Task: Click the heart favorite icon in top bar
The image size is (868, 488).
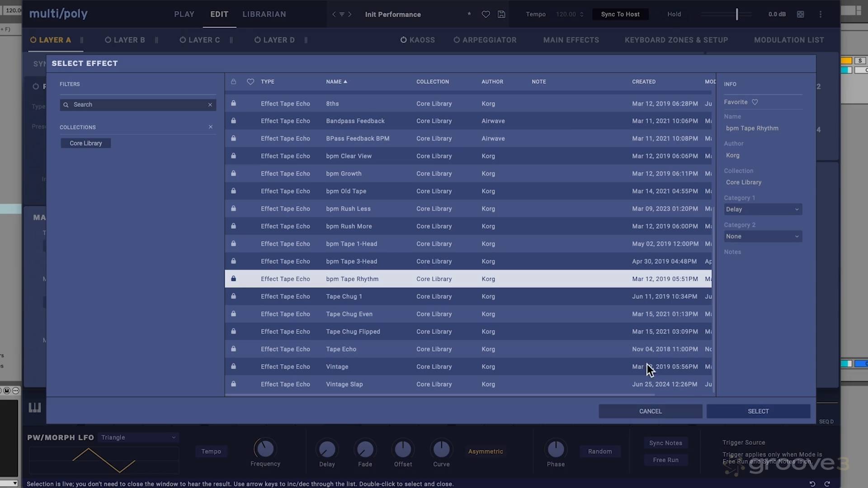Action: coord(486,14)
